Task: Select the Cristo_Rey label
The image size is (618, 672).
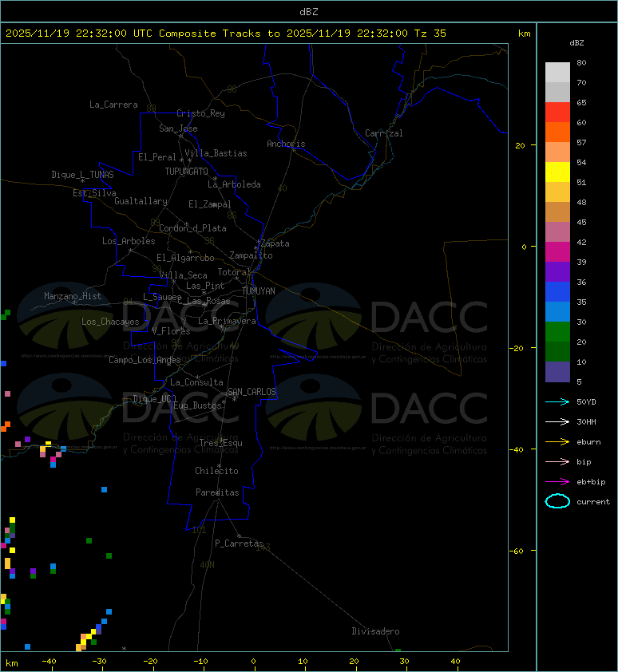Action: (200, 113)
